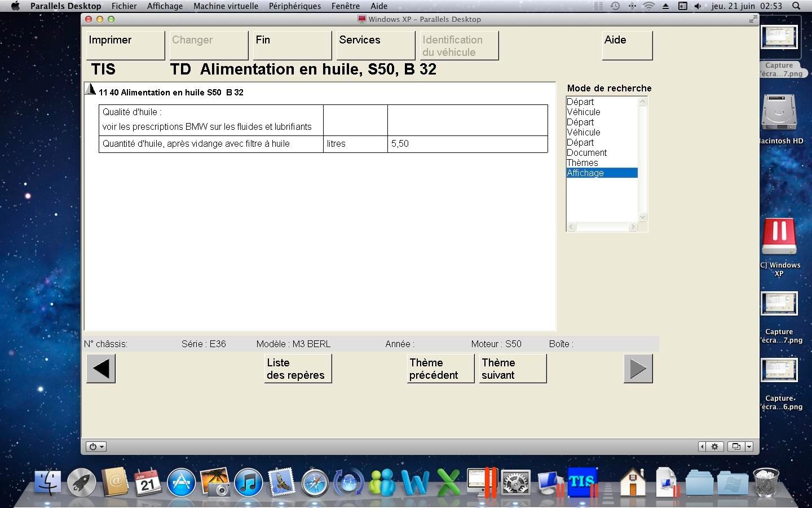Screen dimensions: 812x508
Task: Open Finder from the Dock
Action: coord(48,483)
